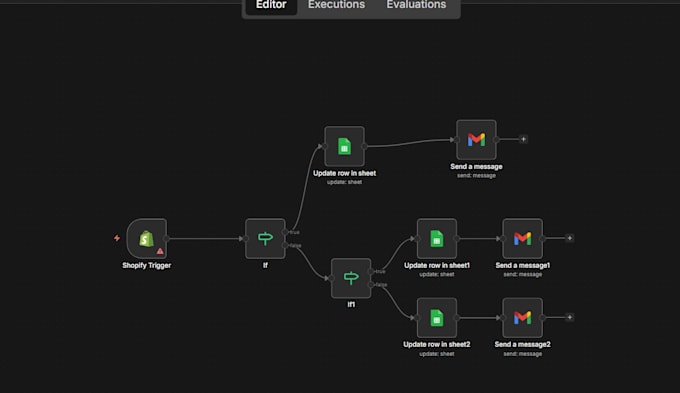
Task: Switch to the Evaluations tab
Action: [416, 5]
